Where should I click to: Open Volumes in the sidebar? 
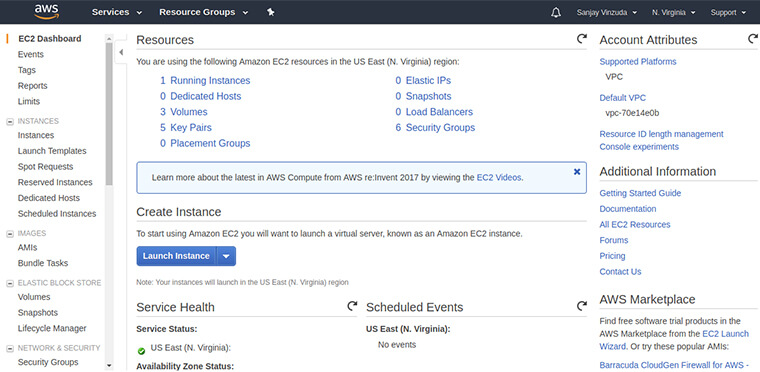tap(34, 297)
